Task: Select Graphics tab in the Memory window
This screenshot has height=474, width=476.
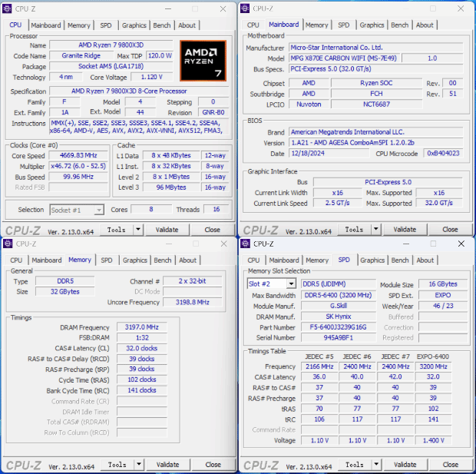Action: coord(135,260)
